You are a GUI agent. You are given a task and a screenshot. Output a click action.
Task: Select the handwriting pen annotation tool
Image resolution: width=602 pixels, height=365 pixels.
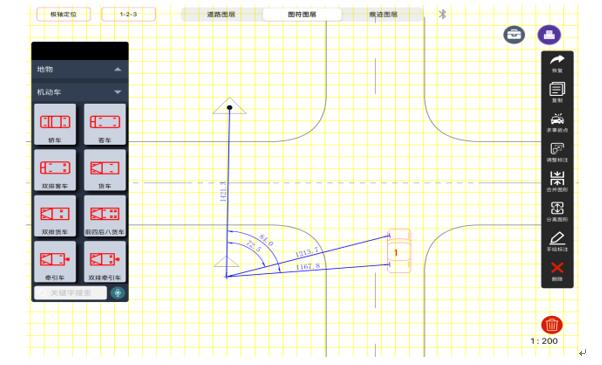click(x=557, y=241)
